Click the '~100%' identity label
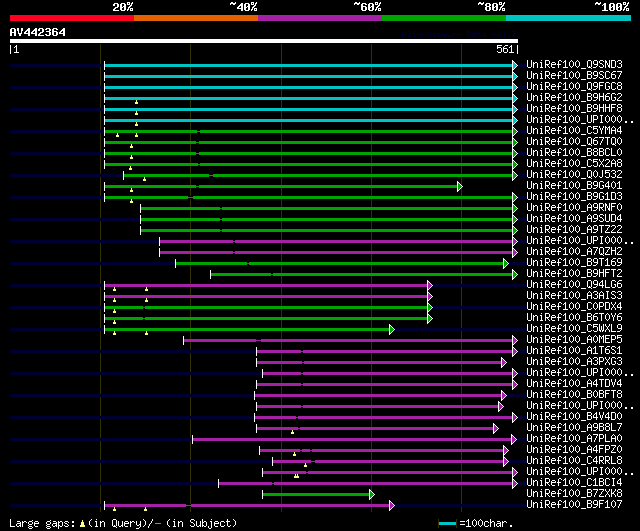 (x=612, y=7)
